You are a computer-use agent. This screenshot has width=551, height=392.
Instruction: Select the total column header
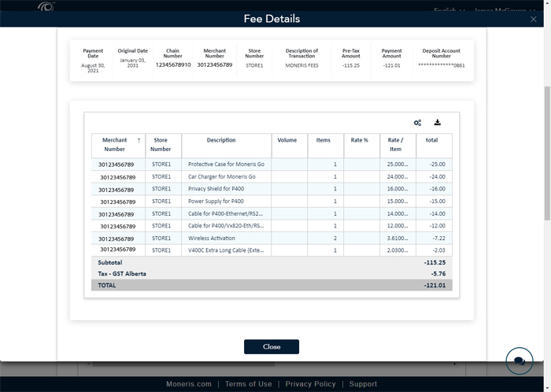[x=435, y=146]
